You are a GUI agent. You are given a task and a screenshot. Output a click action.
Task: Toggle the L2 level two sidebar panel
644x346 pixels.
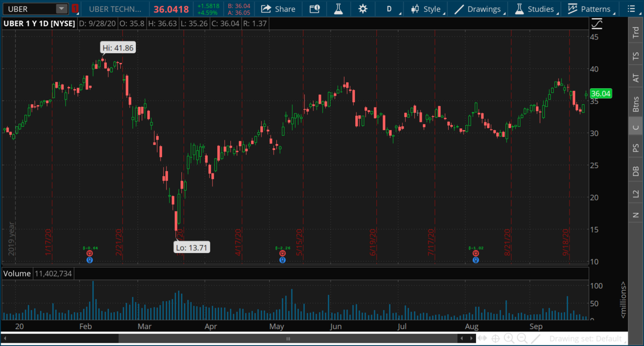tap(636, 193)
